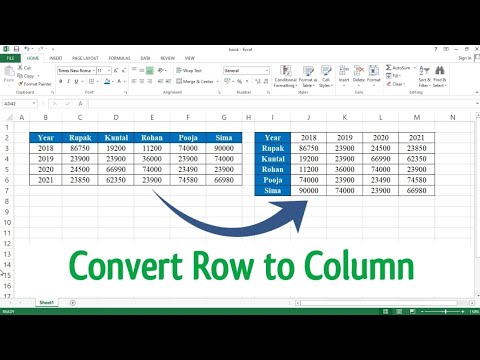Click the Format cells icon in Cells group
The width and height of the screenshot is (480, 360).
374,71
